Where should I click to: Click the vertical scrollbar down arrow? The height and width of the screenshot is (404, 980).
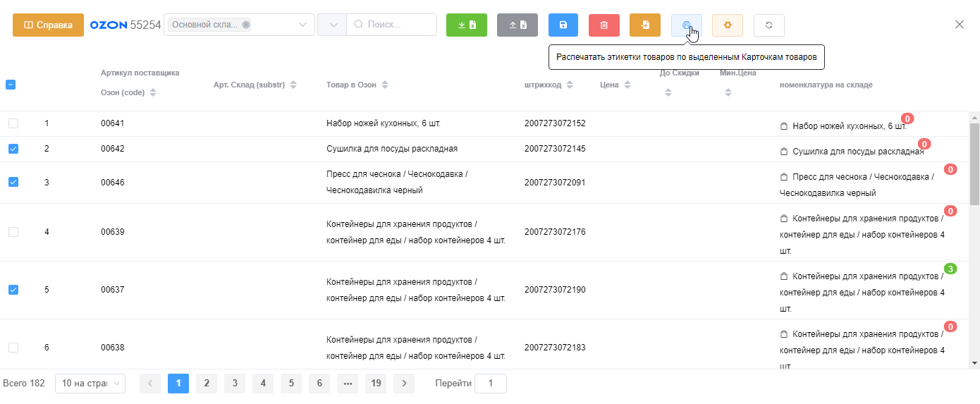(975, 362)
